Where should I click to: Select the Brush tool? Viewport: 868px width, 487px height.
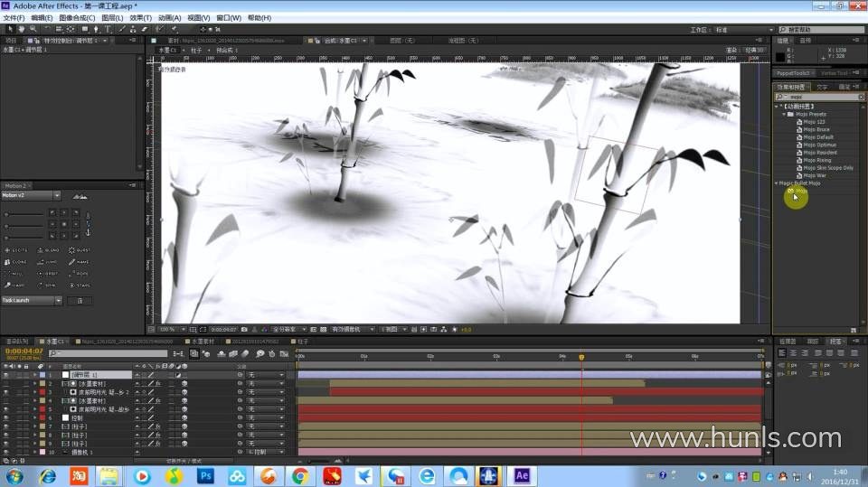[122, 29]
